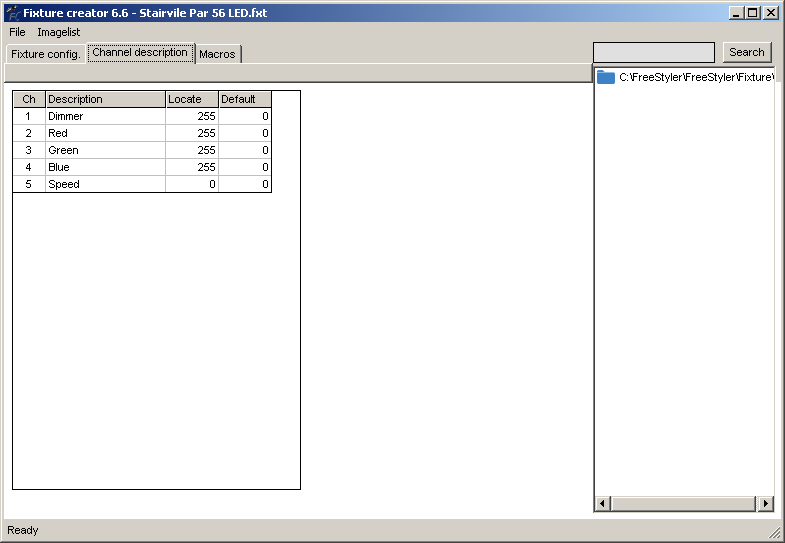
Task: Select the blue FreeStyler fixtures folder icon
Action: tap(606, 77)
